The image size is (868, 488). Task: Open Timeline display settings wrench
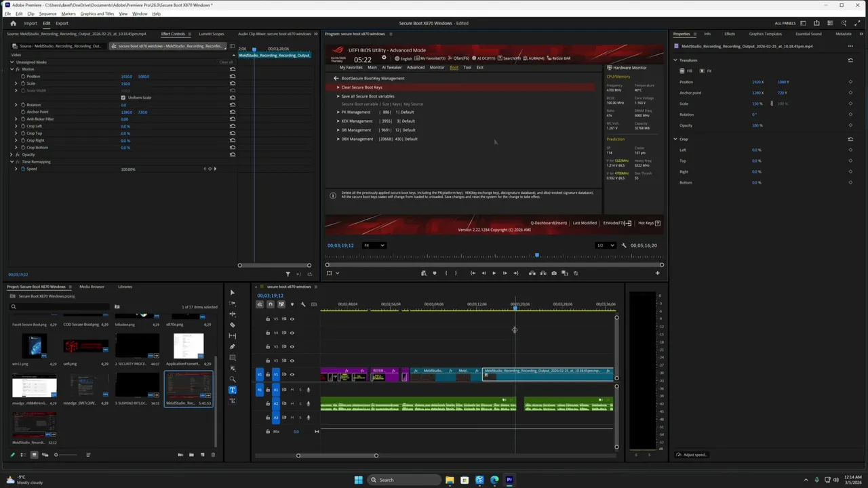coord(302,304)
